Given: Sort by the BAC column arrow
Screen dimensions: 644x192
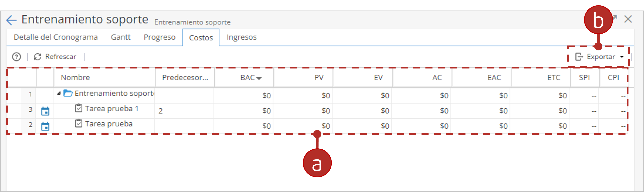Looking at the screenshot, I should [259, 78].
